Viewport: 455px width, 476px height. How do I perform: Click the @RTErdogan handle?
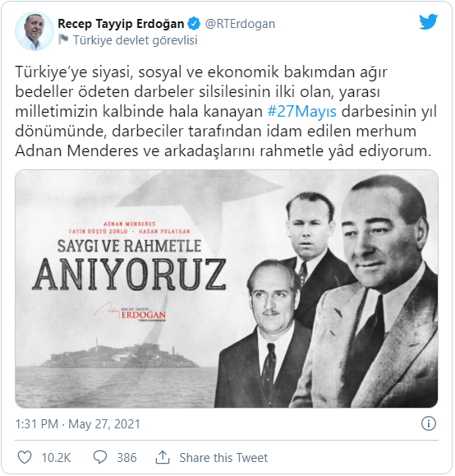click(240, 24)
